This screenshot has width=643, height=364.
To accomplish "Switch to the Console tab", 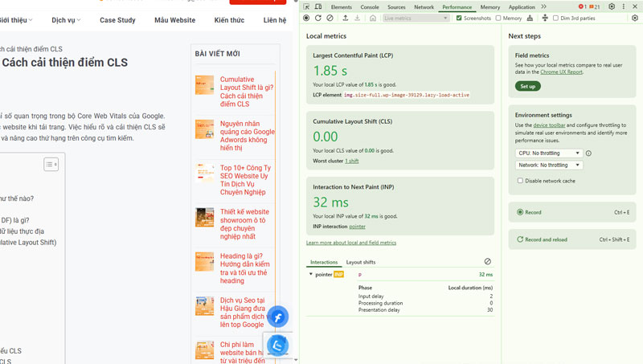I will (370, 7).
